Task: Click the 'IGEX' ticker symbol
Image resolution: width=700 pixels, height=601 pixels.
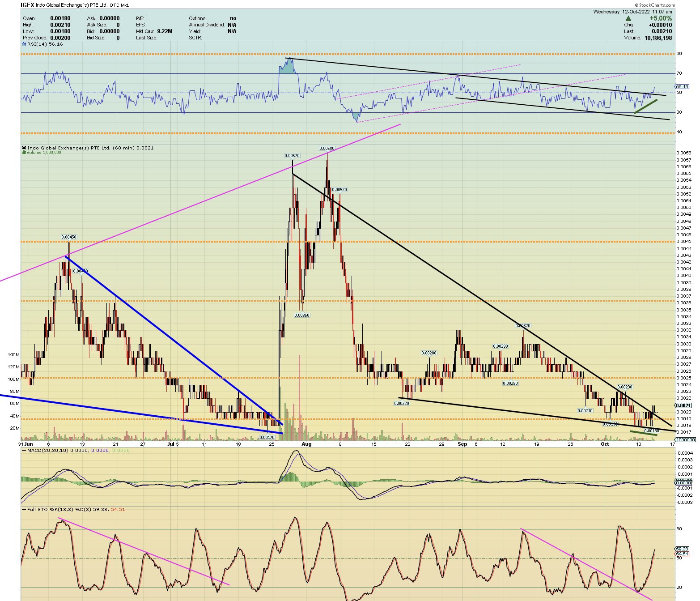Action: [27, 5]
